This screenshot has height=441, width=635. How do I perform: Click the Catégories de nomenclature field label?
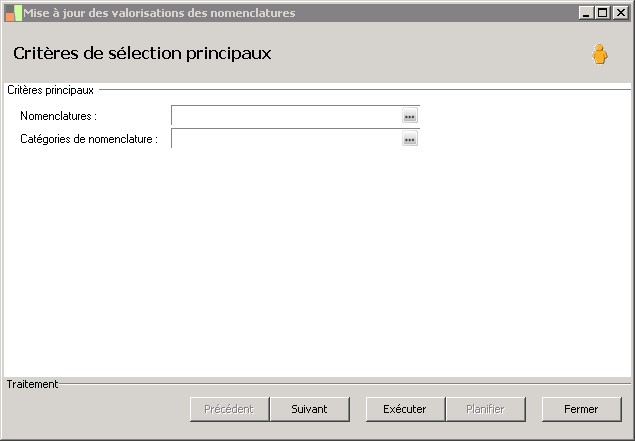pyautogui.click(x=89, y=140)
